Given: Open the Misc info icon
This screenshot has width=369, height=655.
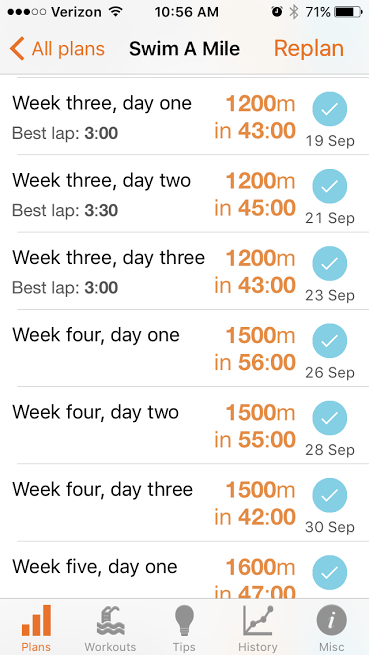Looking at the screenshot, I should 331,621.
